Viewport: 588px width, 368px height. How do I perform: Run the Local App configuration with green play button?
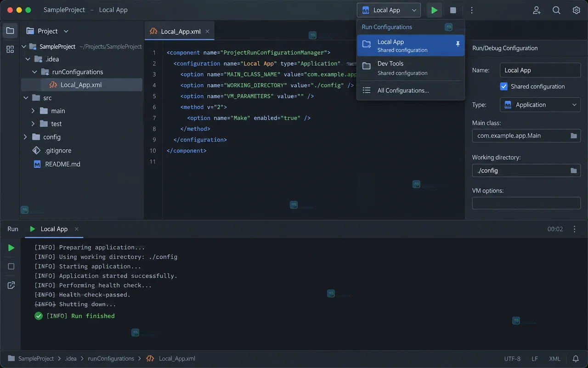click(434, 10)
